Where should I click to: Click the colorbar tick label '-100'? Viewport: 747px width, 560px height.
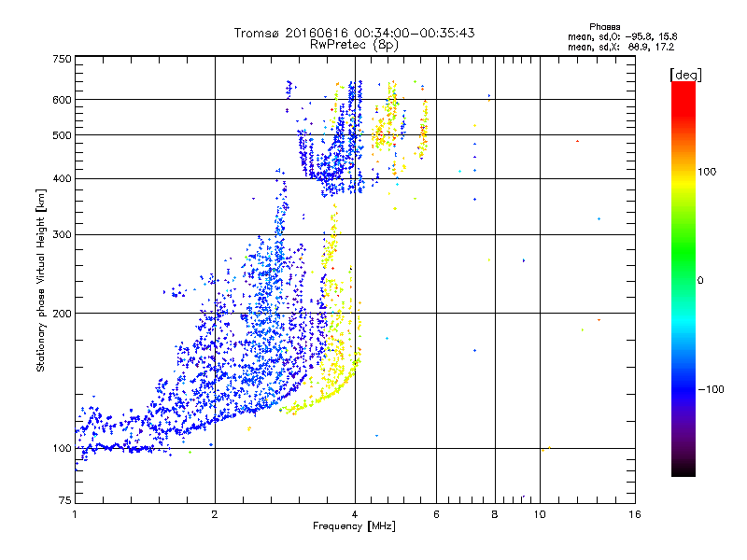pyautogui.click(x=712, y=389)
